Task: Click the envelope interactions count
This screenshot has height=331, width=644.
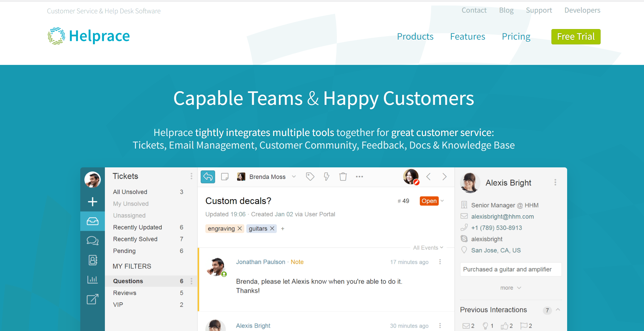Action: click(x=468, y=326)
